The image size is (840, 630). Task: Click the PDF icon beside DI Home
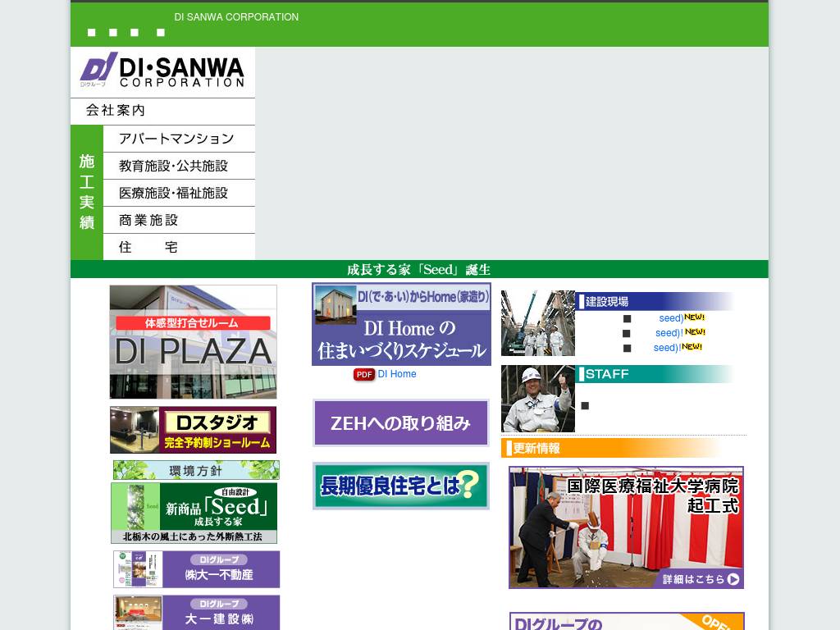click(363, 374)
